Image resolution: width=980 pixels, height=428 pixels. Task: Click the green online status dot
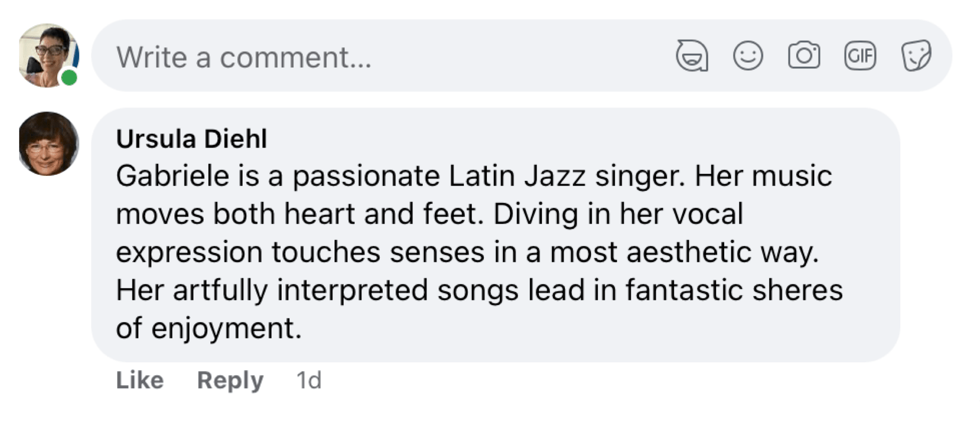69,78
